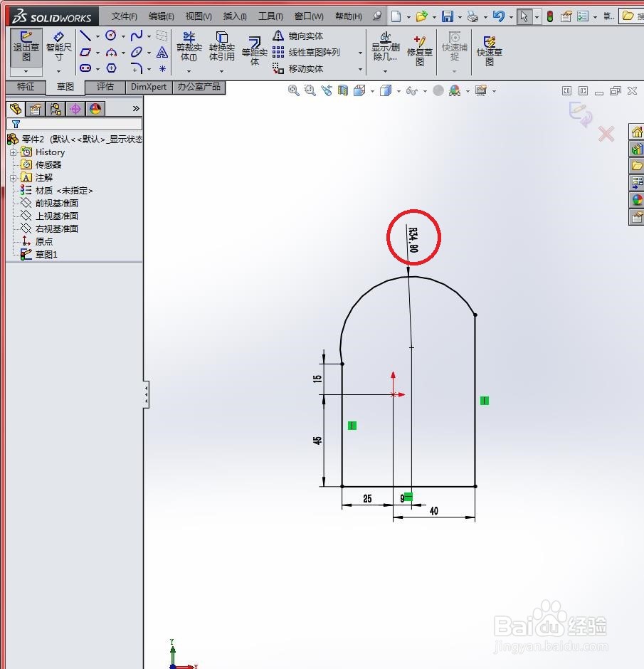Open the 工具(T) menu

click(x=270, y=16)
